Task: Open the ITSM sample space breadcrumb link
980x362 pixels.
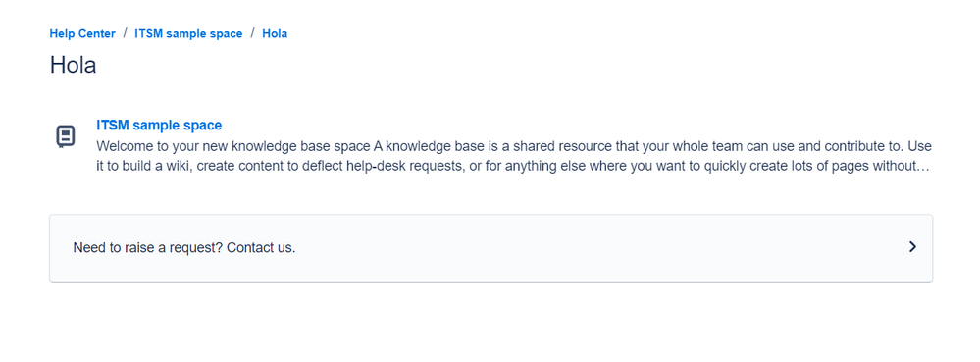Action: pyautogui.click(x=188, y=33)
